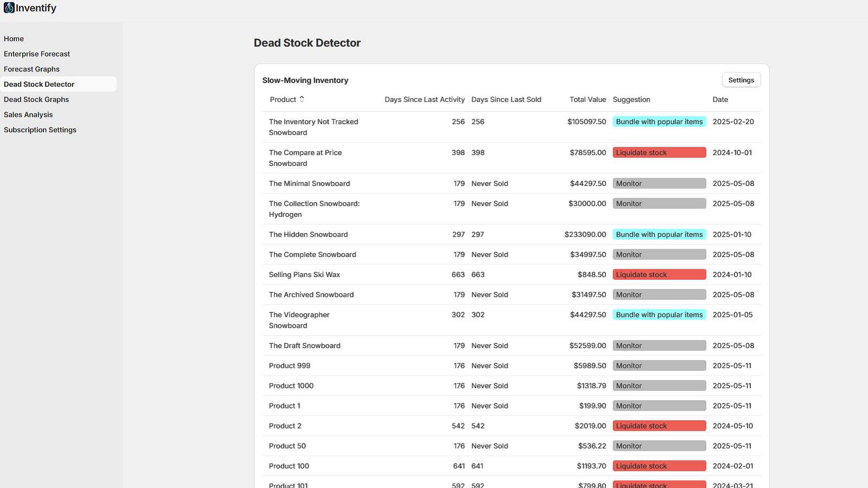Click the Liquidate stock badge for Selling Plans Ski Wax

click(x=659, y=274)
